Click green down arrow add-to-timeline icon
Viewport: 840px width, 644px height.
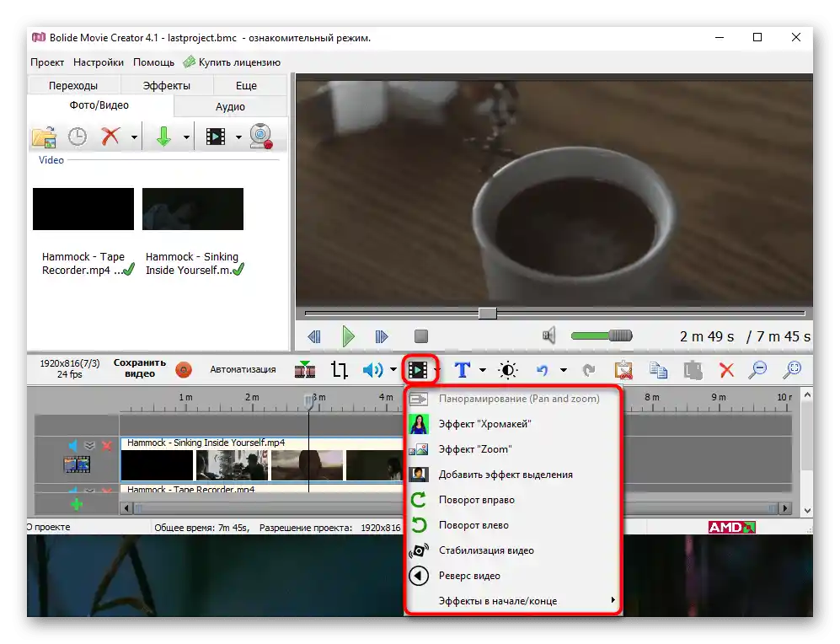(163, 137)
